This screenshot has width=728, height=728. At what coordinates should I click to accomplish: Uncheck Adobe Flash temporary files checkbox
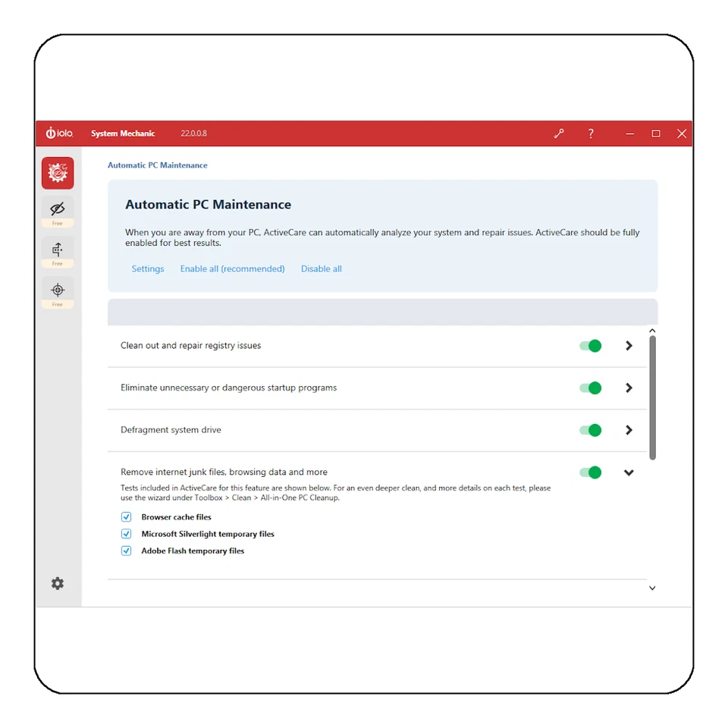pyautogui.click(x=127, y=551)
